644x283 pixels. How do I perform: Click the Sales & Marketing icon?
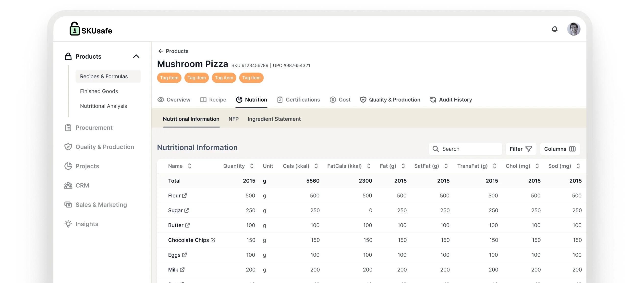[x=68, y=205]
